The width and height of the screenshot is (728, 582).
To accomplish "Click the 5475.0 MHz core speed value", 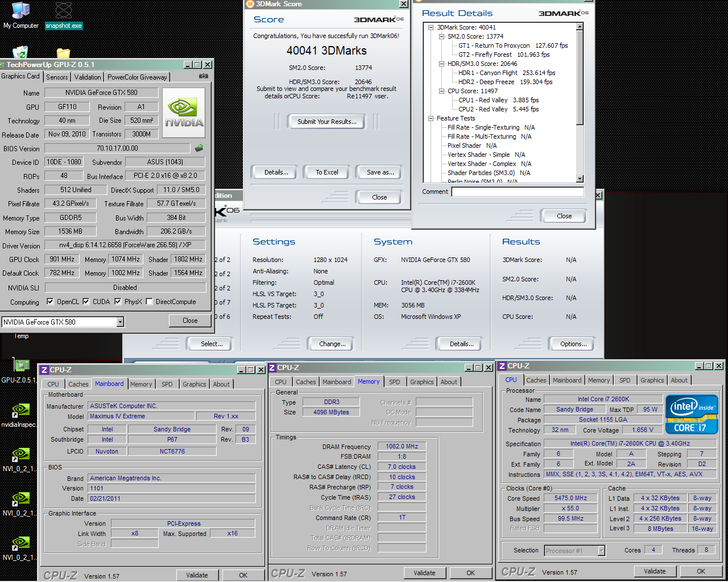I will [570, 498].
